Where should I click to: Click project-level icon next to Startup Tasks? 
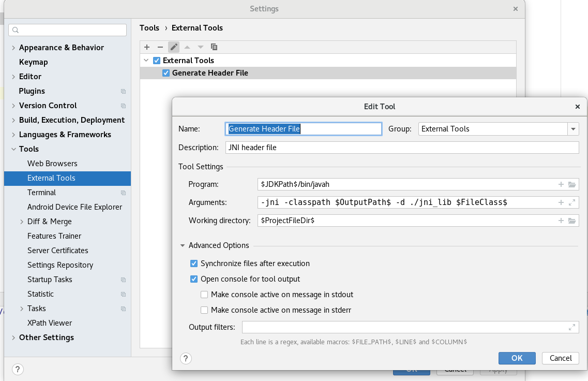[124, 280]
